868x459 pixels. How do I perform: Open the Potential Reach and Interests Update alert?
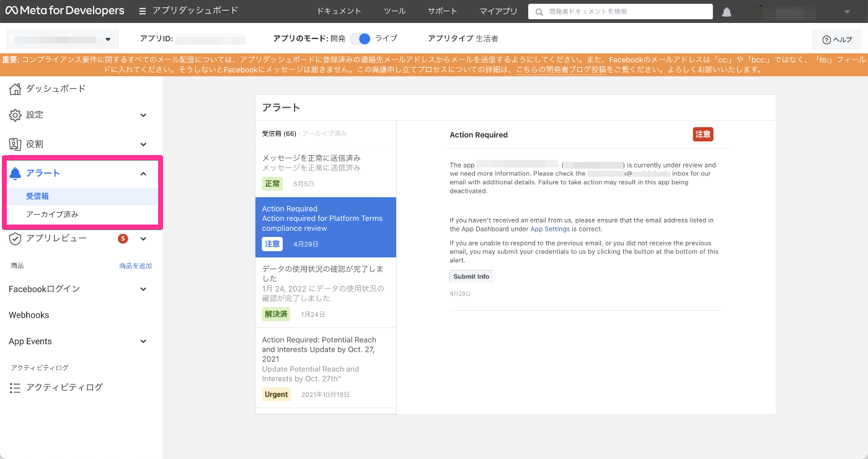coord(325,367)
